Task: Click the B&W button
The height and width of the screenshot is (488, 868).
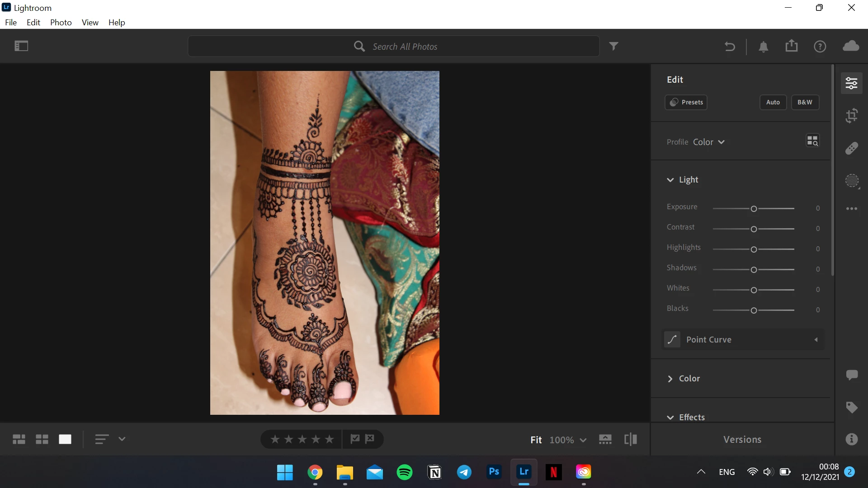Action: [805, 102]
